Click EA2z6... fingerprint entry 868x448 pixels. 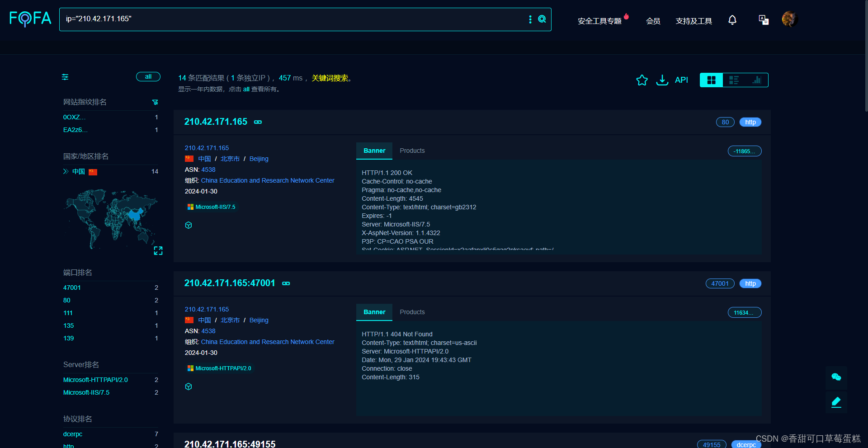click(75, 130)
